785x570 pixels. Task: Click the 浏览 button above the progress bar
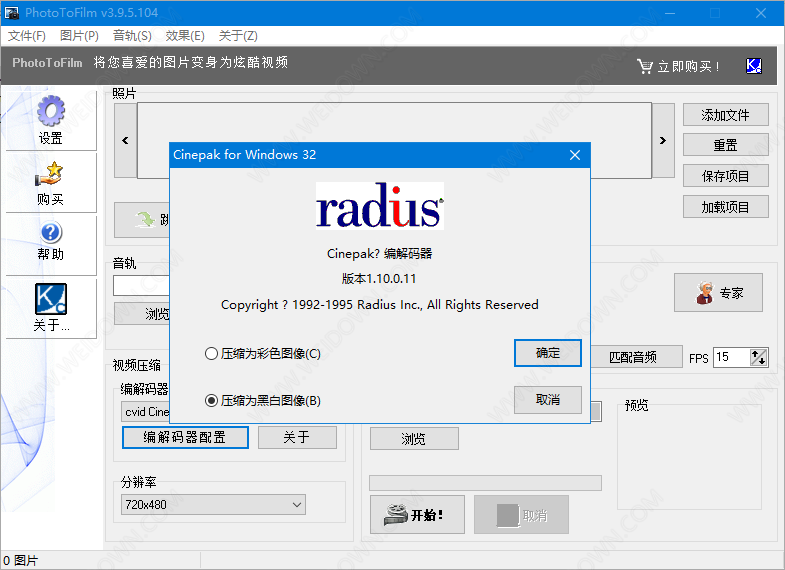(414, 438)
